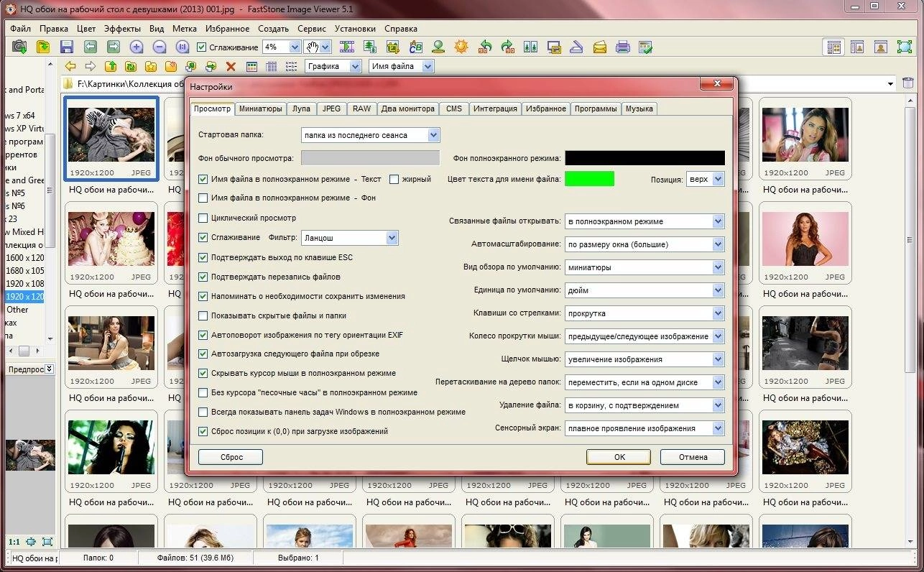This screenshot has height=572, width=924.
Task: Rotate left with the green curved arrow
Action: point(485,47)
